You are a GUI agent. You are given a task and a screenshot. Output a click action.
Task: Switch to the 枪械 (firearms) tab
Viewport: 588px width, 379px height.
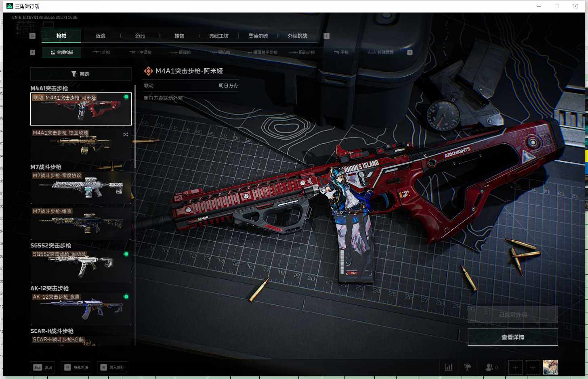pos(61,36)
